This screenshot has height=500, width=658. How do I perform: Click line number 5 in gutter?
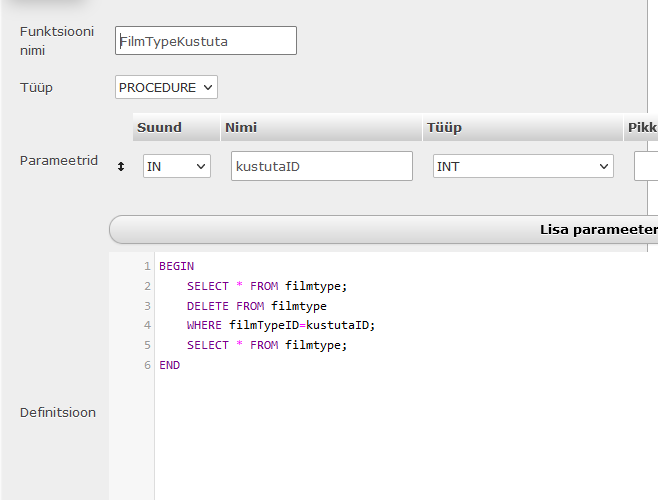pyautogui.click(x=147, y=345)
